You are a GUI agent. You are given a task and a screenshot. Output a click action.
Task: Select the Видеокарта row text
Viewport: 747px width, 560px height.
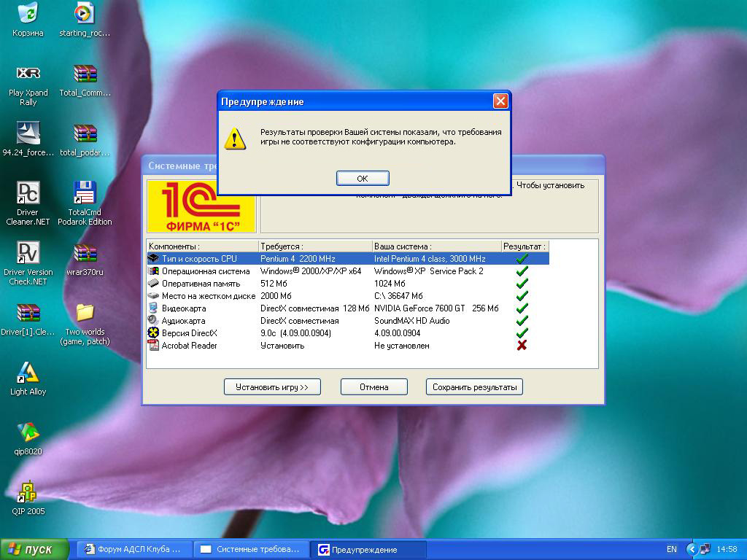tap(184, 308)
